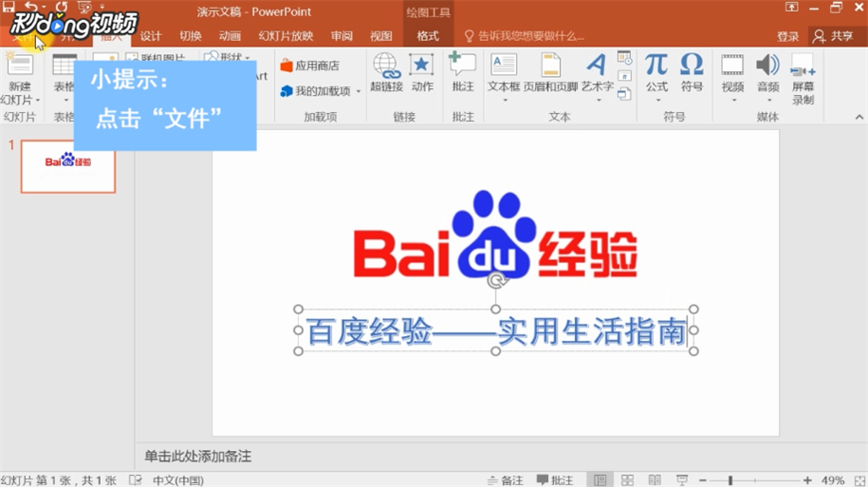868x487 pixels.
Task: Click the Baidu logo image on slide
Action: (496, 234)
